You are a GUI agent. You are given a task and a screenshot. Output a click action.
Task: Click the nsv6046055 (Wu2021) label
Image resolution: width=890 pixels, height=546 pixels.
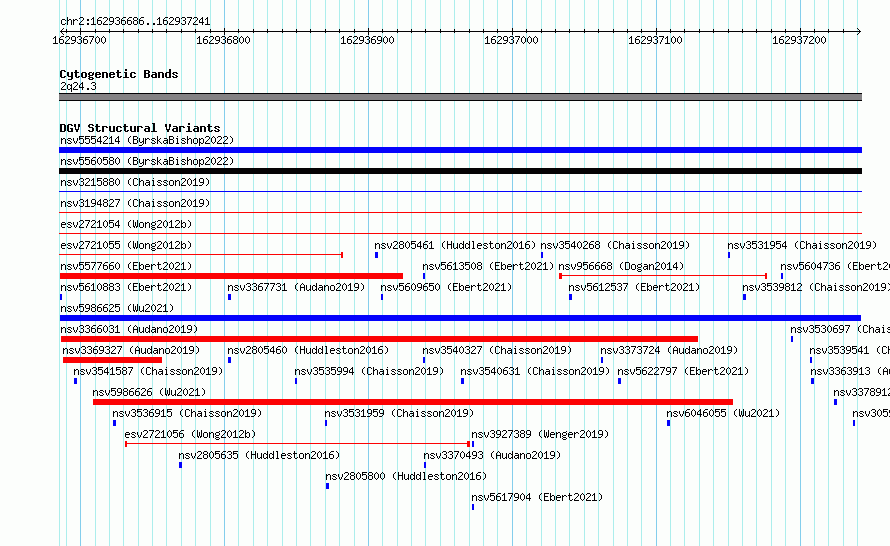click(723, 413)
